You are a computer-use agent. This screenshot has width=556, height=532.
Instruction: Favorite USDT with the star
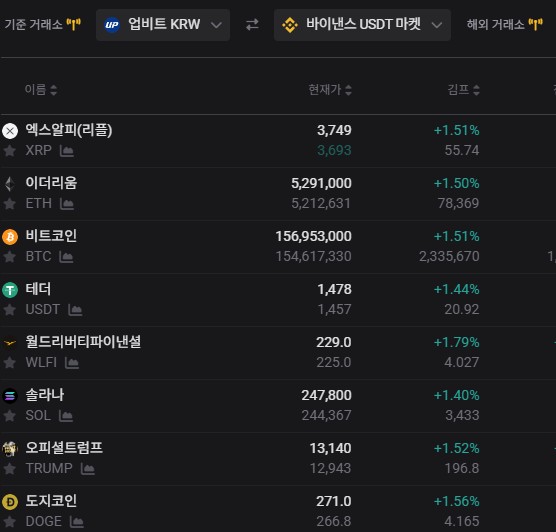10,310
